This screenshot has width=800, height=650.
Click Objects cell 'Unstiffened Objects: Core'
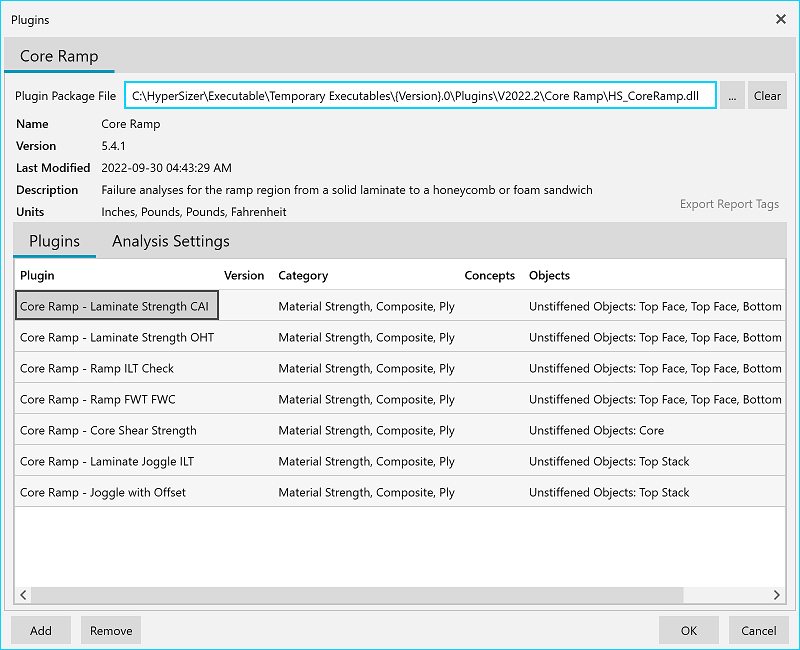tap(596, 431)
